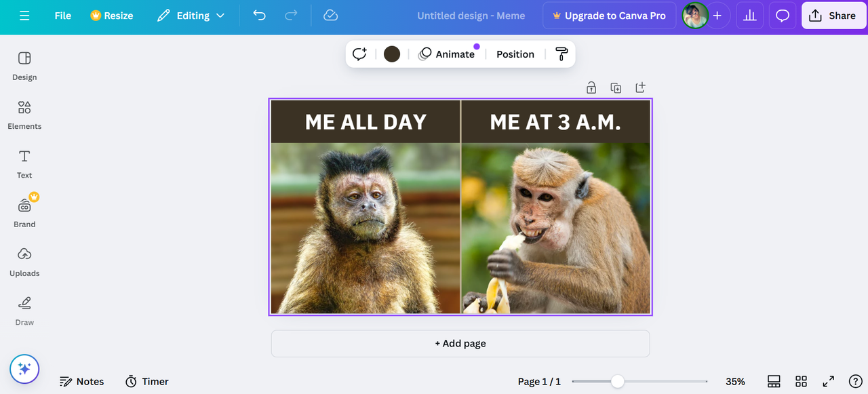Select the copy style paint roller icon

pyautogui.click(x=561, y=54)
